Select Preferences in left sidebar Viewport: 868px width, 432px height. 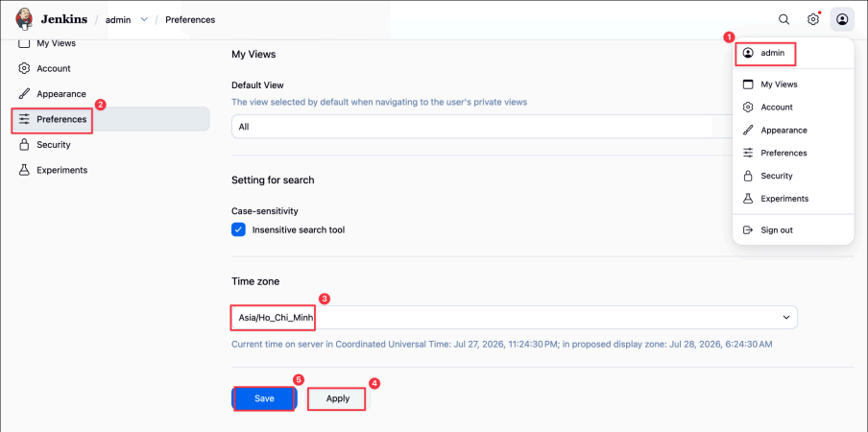110,119
